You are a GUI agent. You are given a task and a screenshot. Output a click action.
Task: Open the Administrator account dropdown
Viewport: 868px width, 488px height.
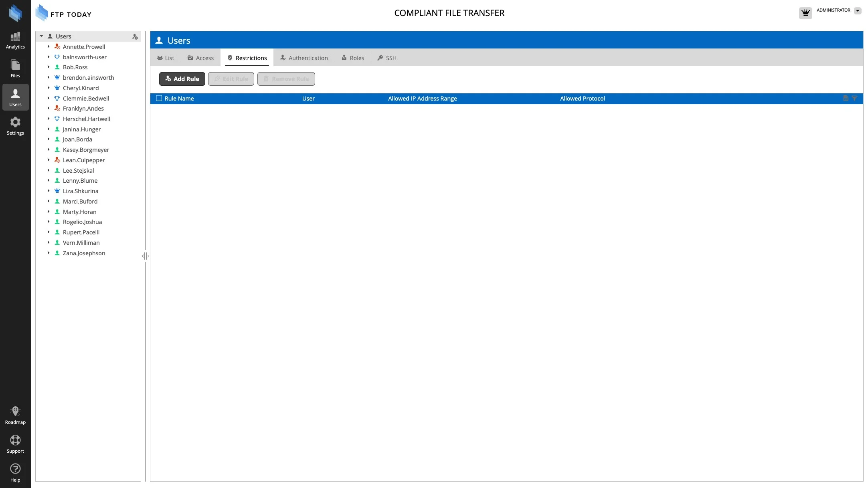point(858,11)
